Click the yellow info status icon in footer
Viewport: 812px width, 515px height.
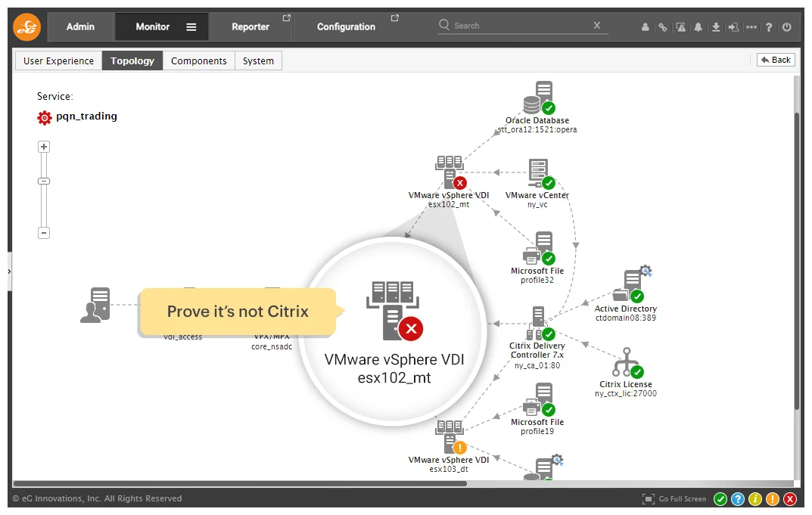click(x=755, y=499)
